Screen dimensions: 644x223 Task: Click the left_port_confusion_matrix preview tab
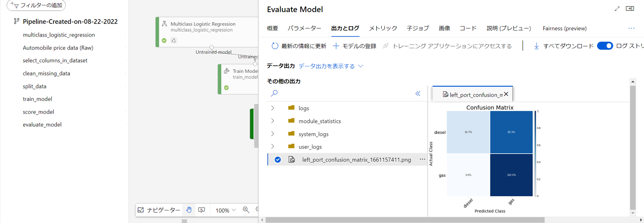tap(473, 94)
